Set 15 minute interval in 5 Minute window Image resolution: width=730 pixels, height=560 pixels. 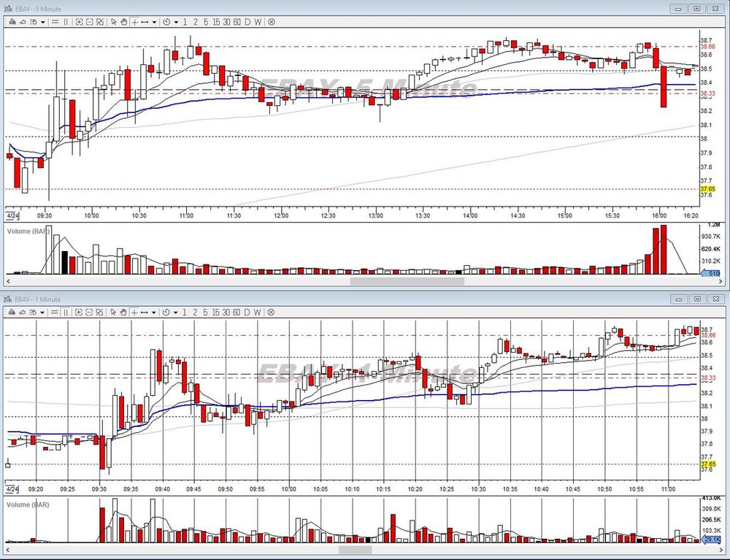click(216, 22)
